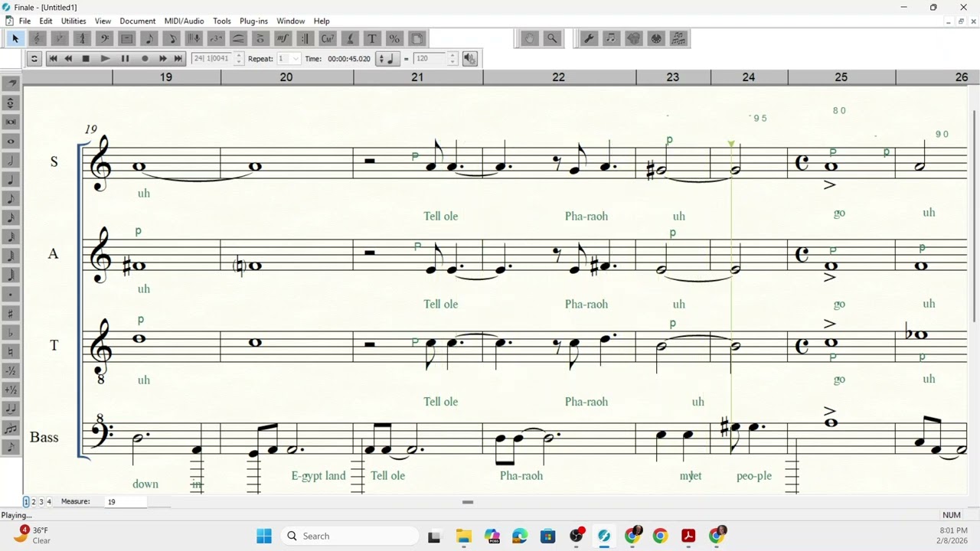Image resolution: width=980 pixels, height=551 pixels.
Task: Select the Page Layout tool
Action: coord(416,38)
